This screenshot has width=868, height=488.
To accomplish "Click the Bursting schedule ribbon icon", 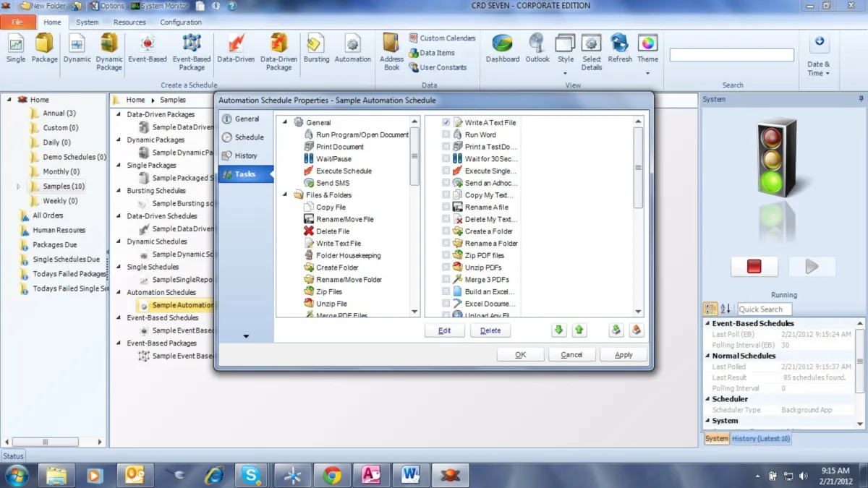I will tap(316, 48).
